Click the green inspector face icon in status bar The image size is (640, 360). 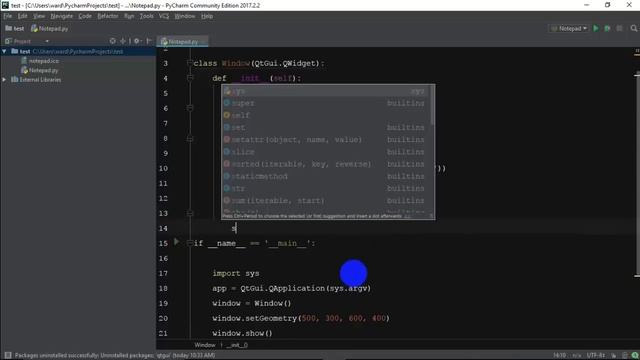pyautogui.click(x=635, y=356)
